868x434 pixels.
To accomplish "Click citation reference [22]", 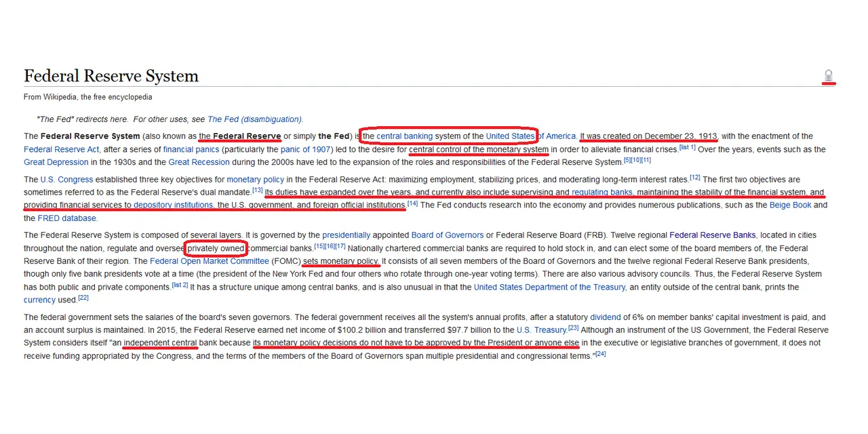I will click(x=83, y=298).
